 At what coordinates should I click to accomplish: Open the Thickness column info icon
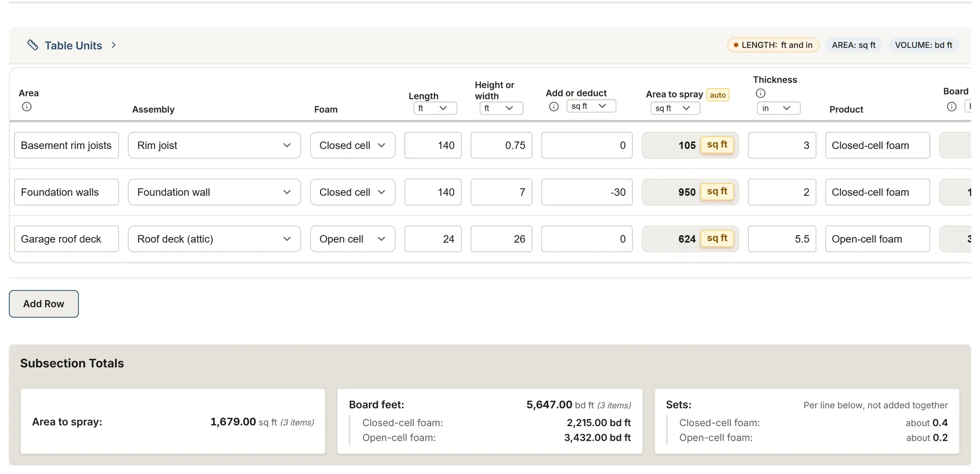(x=760, y=93)
